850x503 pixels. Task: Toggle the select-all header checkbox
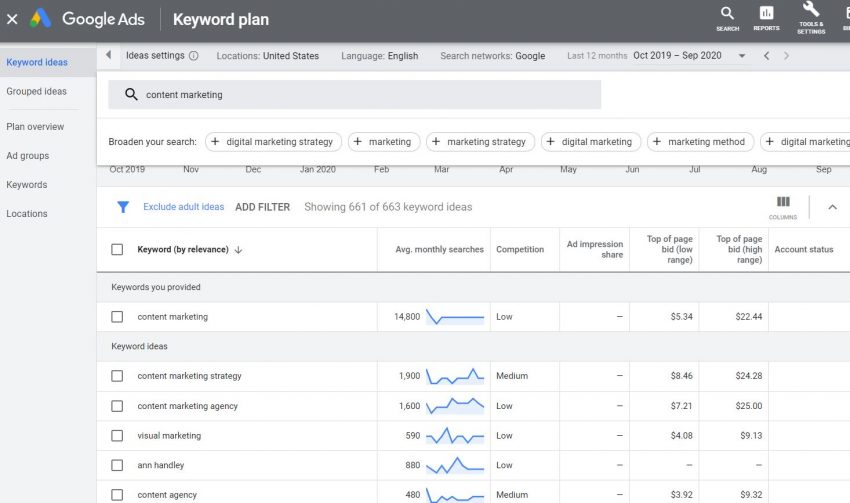(117, 249)
